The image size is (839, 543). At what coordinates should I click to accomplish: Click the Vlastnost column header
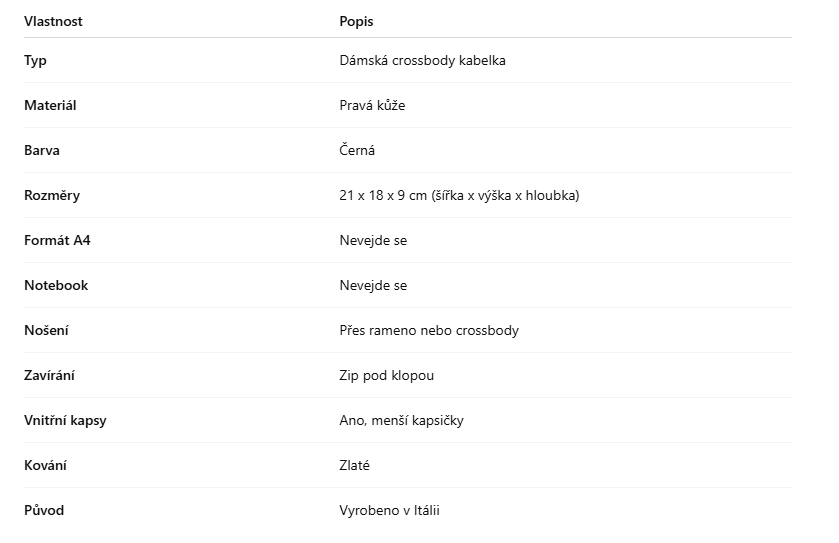click(x=53, y=22)
